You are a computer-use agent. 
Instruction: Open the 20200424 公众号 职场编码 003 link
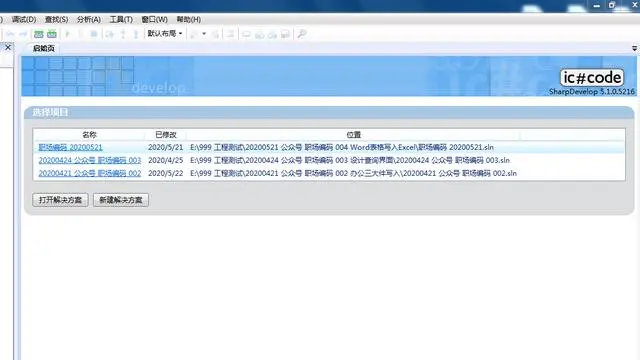click(x=90, y=160)
